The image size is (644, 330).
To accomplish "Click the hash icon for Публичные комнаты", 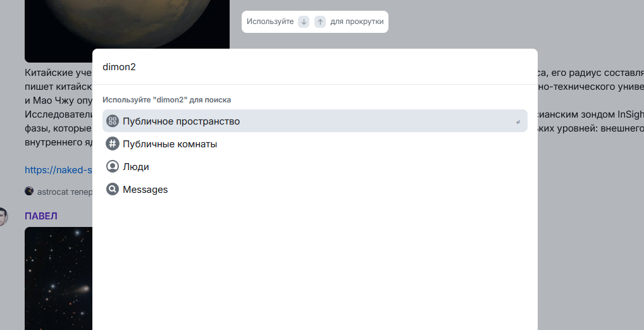I will (x=113, y=144).
